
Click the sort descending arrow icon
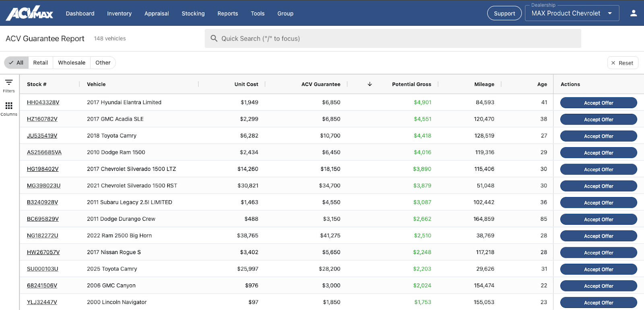tap(369, 84)
